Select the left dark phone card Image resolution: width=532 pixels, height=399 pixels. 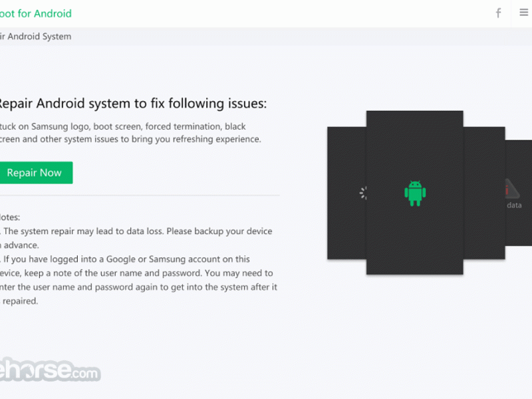346,193
